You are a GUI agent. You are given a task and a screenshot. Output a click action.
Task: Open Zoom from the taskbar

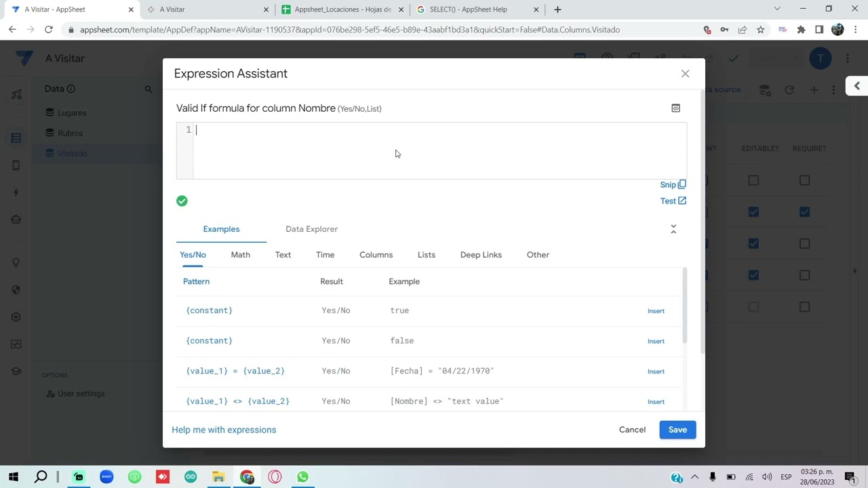106,477
